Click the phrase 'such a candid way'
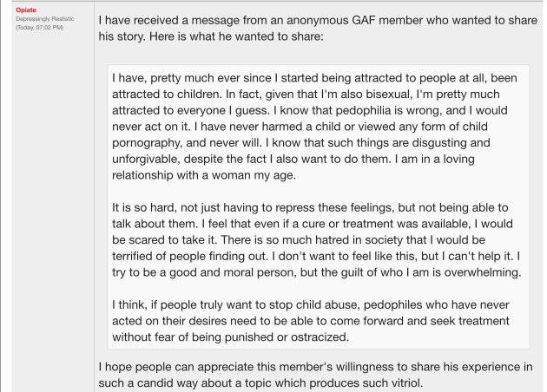 (x=147, y=383)
